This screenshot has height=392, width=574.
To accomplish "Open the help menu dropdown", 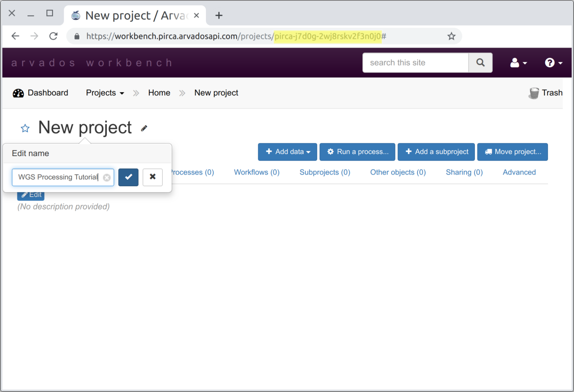I will click(553, 63).
